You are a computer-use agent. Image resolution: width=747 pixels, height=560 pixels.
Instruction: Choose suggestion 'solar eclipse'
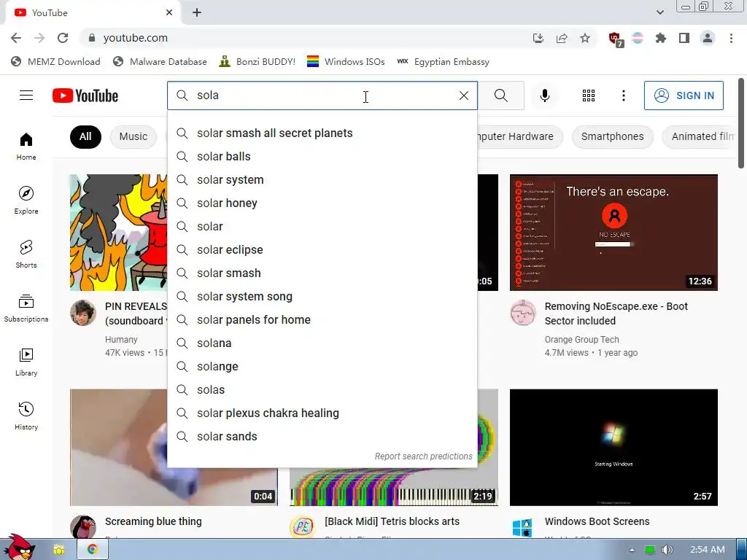point(322,250)
